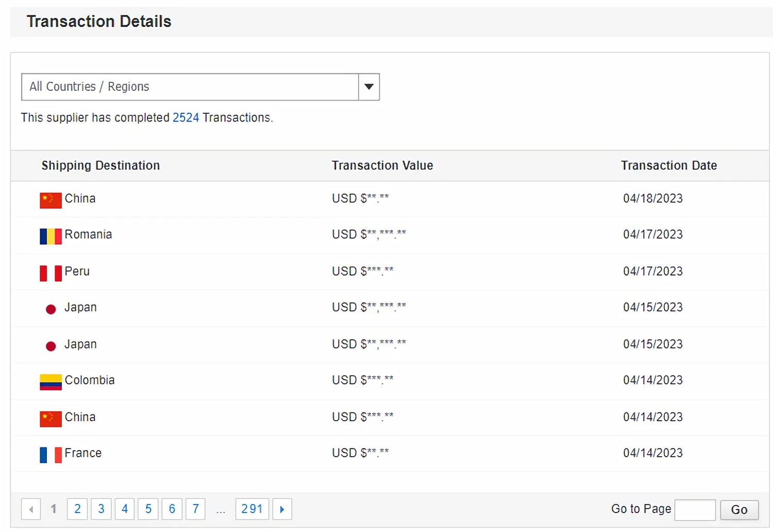773x532 pixels.
Task: Click Transaction Date column header
Action: (x=668, y=165)
